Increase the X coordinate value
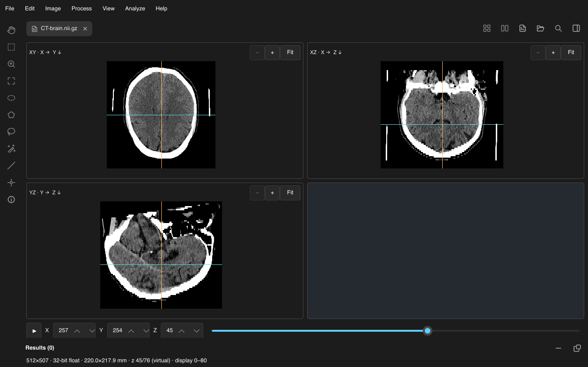 point(77,331)
